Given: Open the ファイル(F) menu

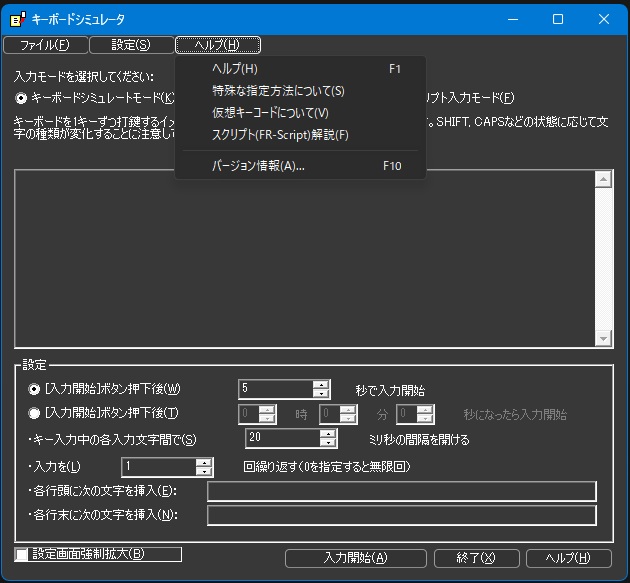Looking at the screenshot, I should tap(44, 45).
